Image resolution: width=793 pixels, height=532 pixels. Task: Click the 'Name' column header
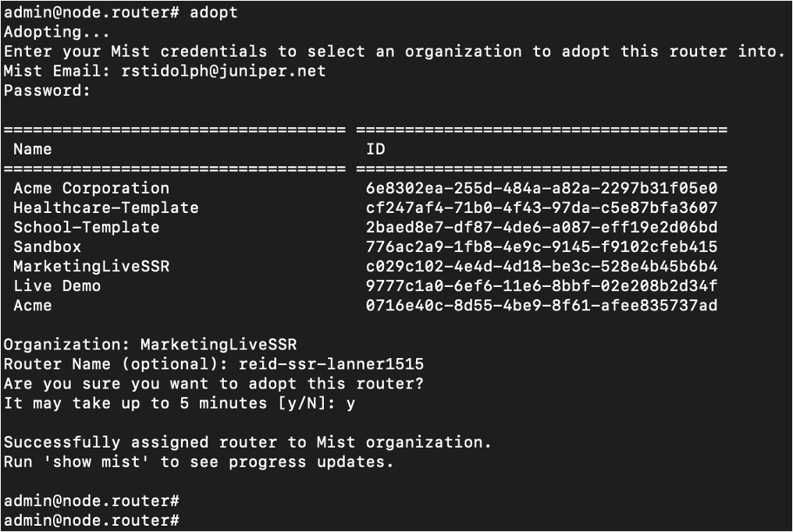(x=33, y=149)
